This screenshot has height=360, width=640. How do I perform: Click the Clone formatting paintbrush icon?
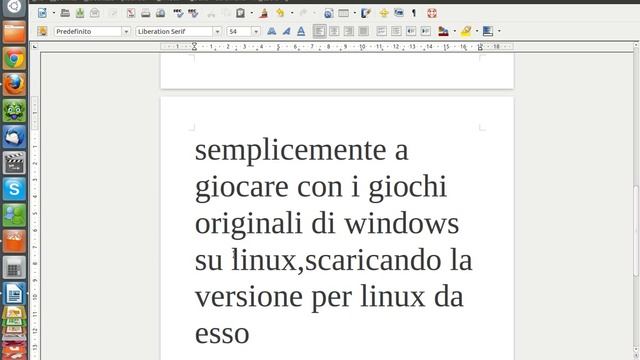pos(264,13)
